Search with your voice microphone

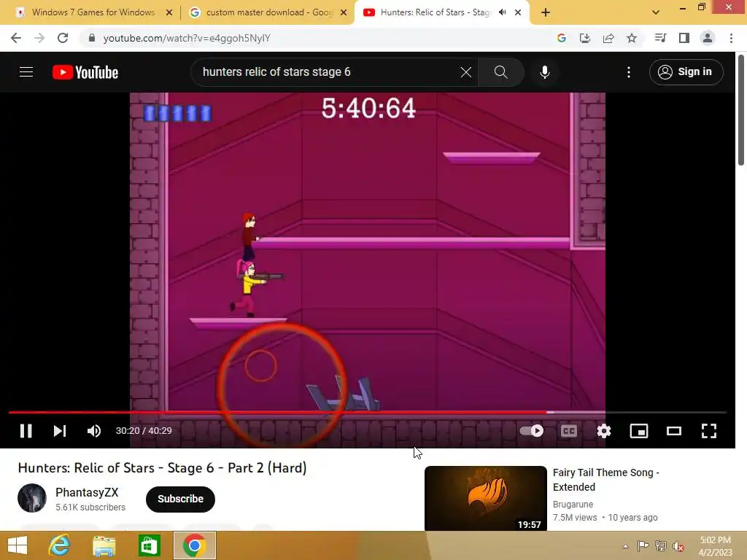coord(544,72)
